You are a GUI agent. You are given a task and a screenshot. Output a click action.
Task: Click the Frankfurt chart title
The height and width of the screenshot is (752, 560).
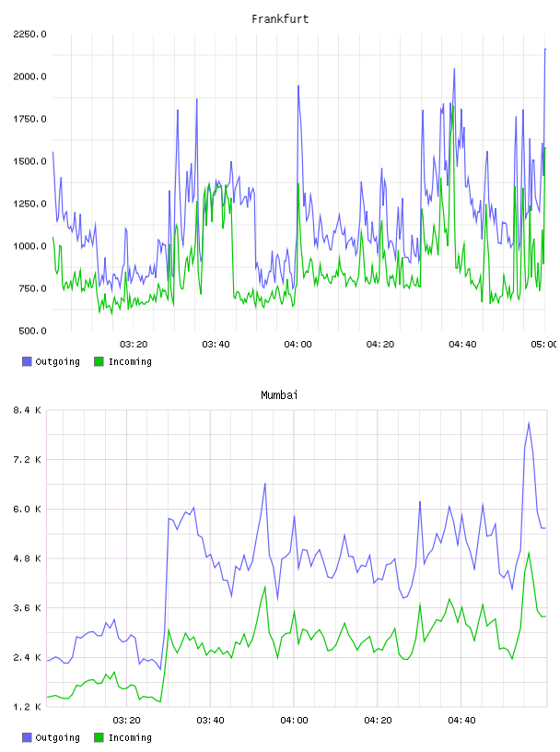[x=280, y=19]
